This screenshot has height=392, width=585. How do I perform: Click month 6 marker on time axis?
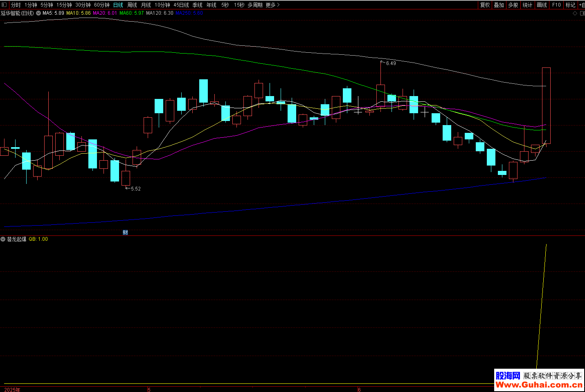click(x=359, y=390)
